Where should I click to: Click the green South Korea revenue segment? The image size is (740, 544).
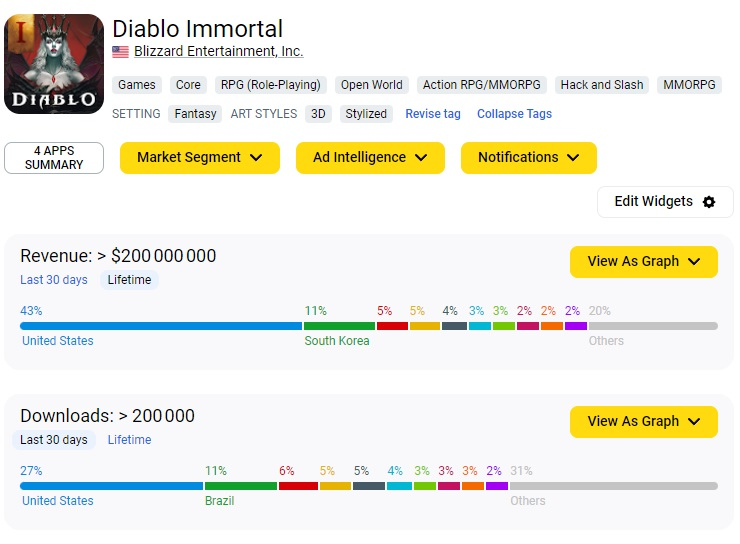[x=339, y=326]
